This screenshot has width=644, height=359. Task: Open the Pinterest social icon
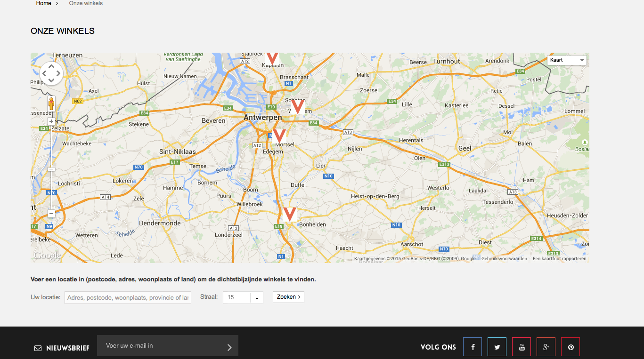pyautogui.click(x=571, y=347)
